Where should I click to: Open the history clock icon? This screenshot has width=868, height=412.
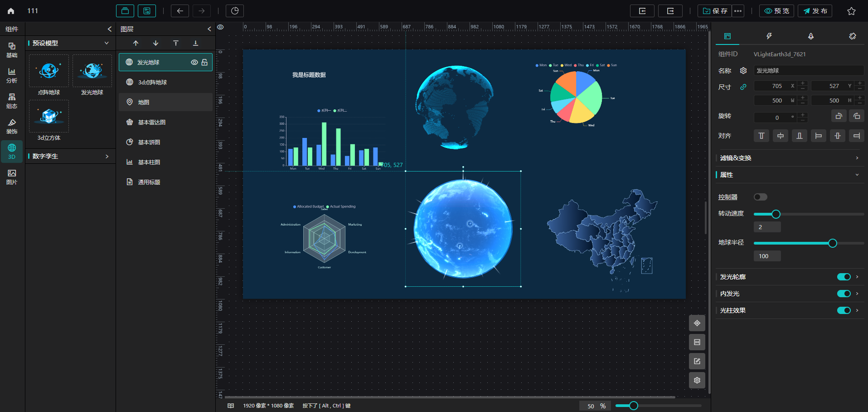235,11
